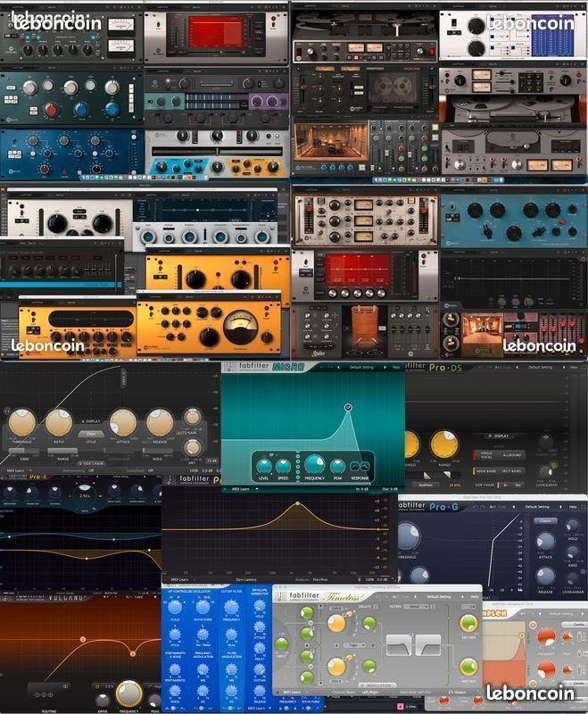588x714 pixels.
Task: Click the Dry Mix knob in Timeless
Action: 468,622
